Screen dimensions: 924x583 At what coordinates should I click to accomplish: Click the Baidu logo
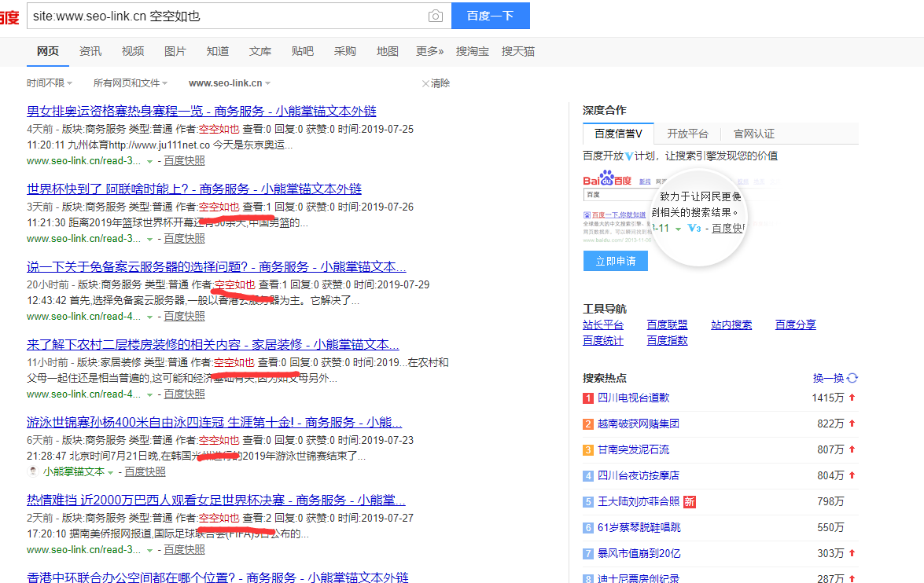[x=9, y=16]
